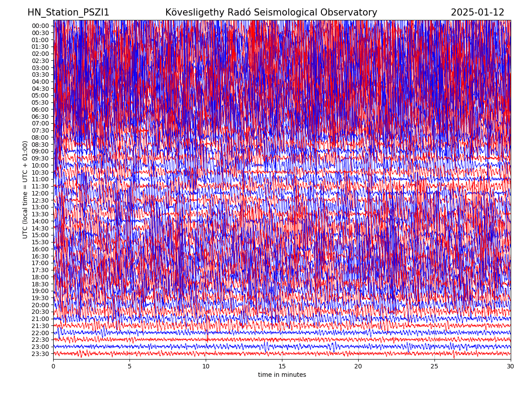Viewport: 532px width, 399px height.
Task: Click the 15:00 row time label
Action: point(40,235)
